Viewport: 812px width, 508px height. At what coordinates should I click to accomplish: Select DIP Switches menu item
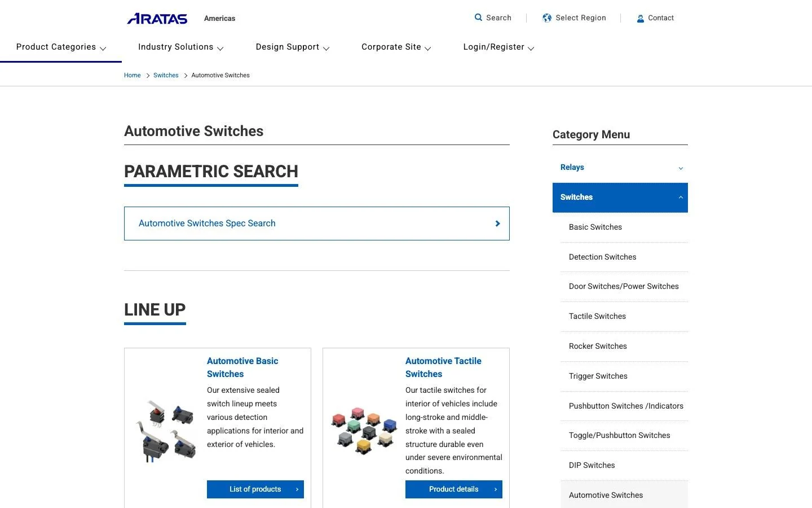(624, 466)
